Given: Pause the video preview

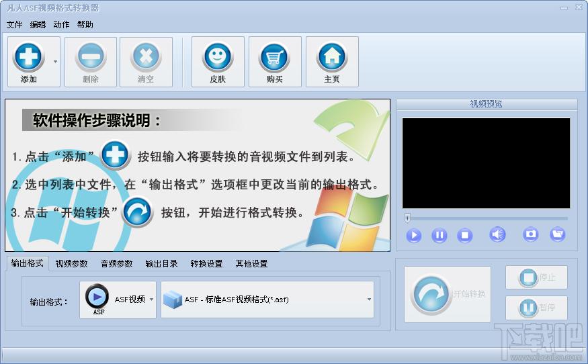Looking at the screenshot, I should (439, 236).
